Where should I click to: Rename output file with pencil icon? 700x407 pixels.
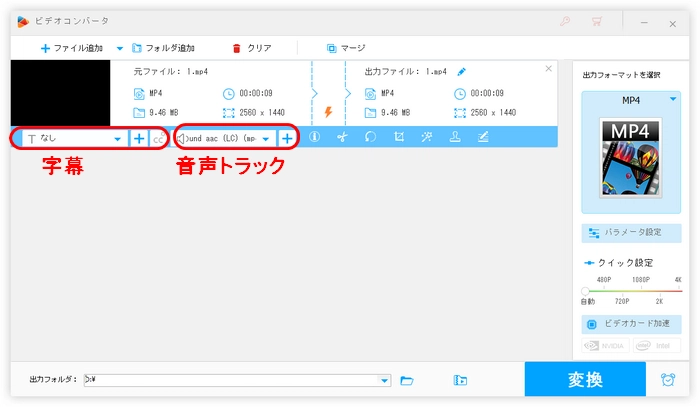[461, 72]
